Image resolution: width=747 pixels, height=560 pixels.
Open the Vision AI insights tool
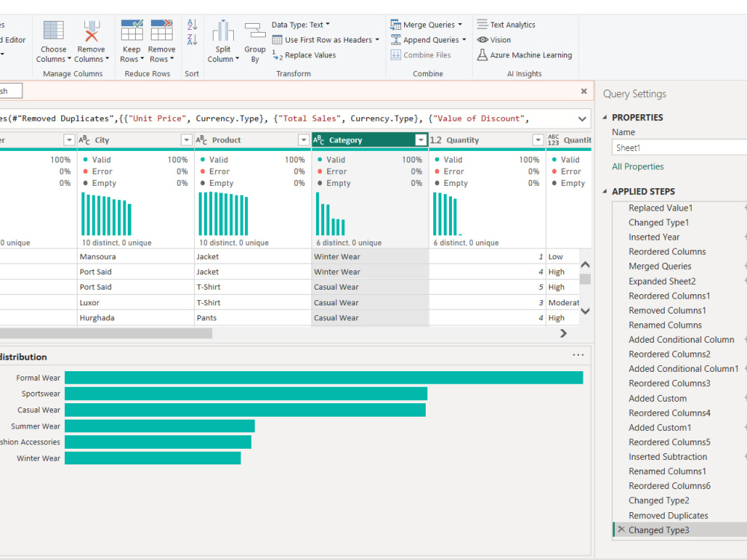[x=494, y=40]
